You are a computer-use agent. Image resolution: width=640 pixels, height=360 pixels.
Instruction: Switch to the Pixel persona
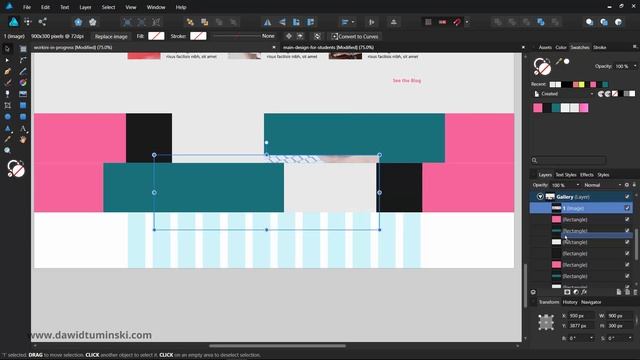[x=27, y=22]
